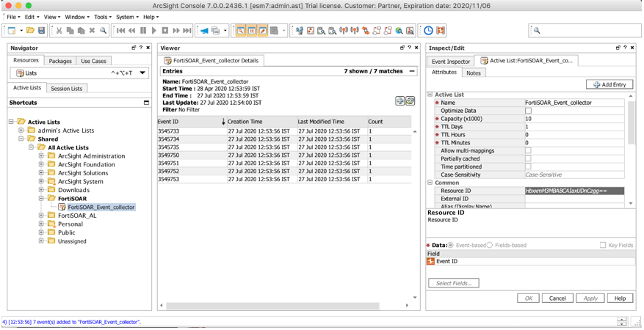Screen dimensions: 644x330
Task: Collapse the Active List attributes section
Action: (x=431, y=95)
